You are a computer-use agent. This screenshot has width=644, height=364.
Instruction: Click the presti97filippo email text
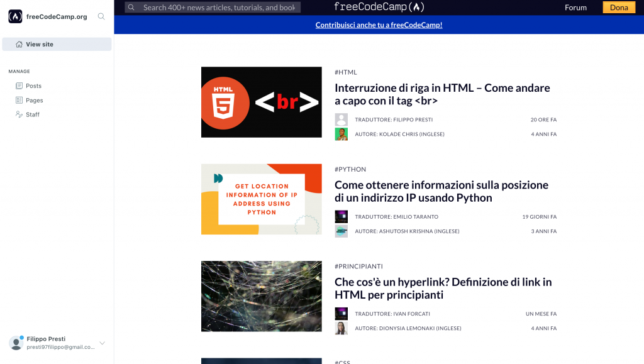click(61, 347)
